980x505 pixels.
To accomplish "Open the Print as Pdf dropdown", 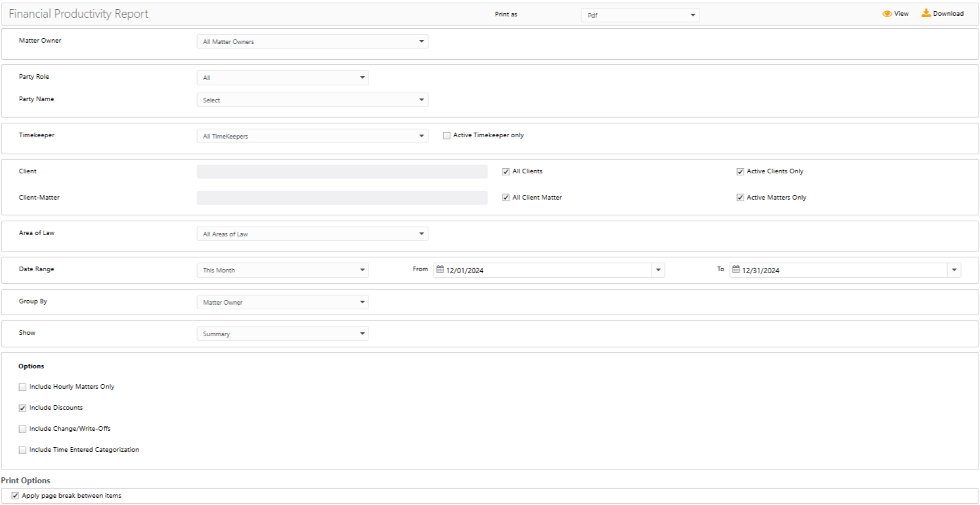I will (640, 15).
